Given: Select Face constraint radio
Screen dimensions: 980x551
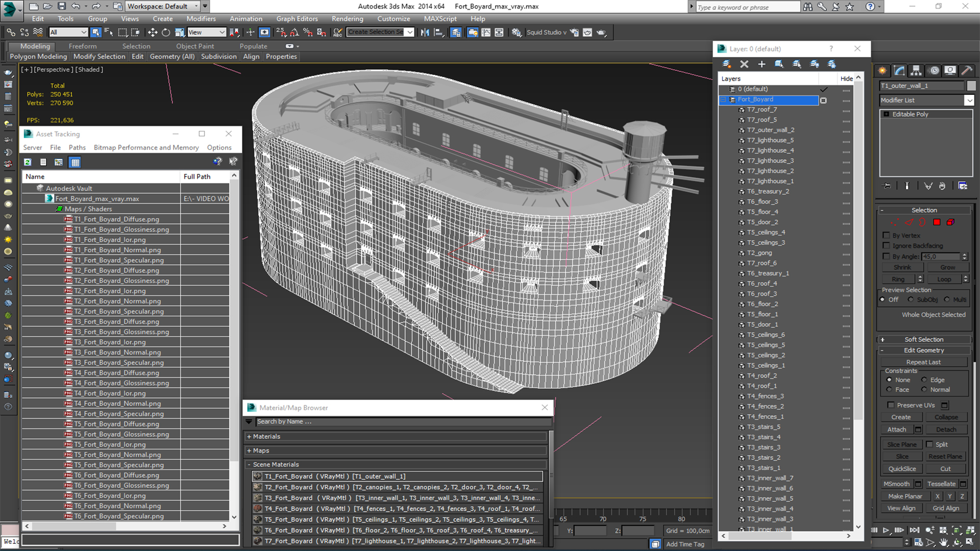Looking at the screenshot, I should [x=889, y=389].
